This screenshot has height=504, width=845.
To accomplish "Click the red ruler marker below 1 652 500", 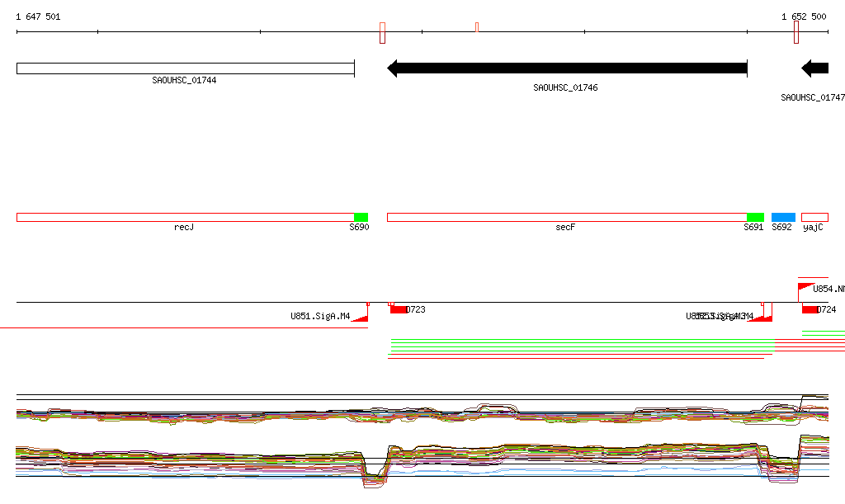I will point(796,32).
